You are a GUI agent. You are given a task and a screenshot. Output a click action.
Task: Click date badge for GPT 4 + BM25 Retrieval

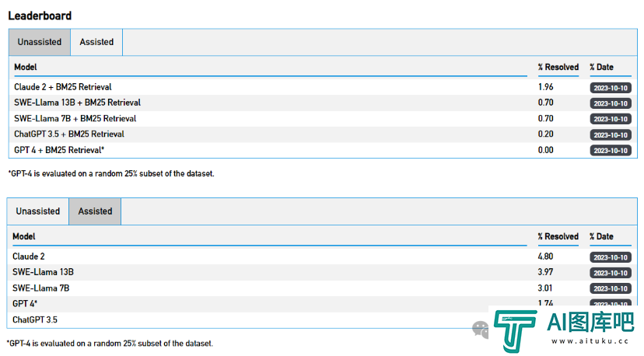click(611, 151)
